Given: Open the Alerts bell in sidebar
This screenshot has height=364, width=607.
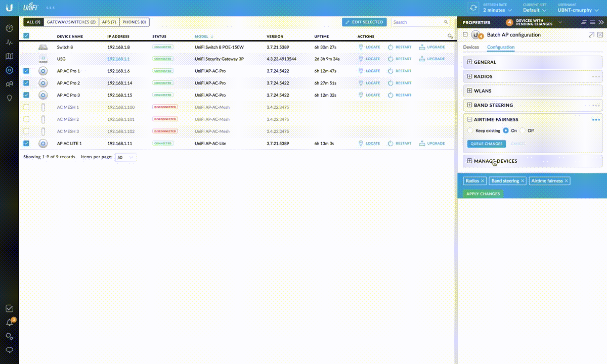Looking at the screenshot, I should tap(9, 323).
